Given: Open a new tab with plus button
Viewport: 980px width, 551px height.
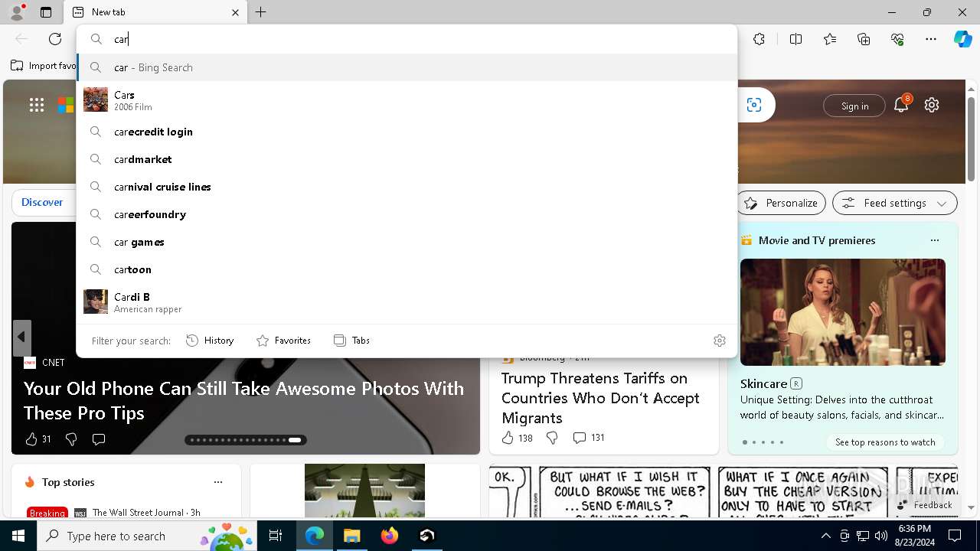Looking at the screenshot, I should pos(261,12).
